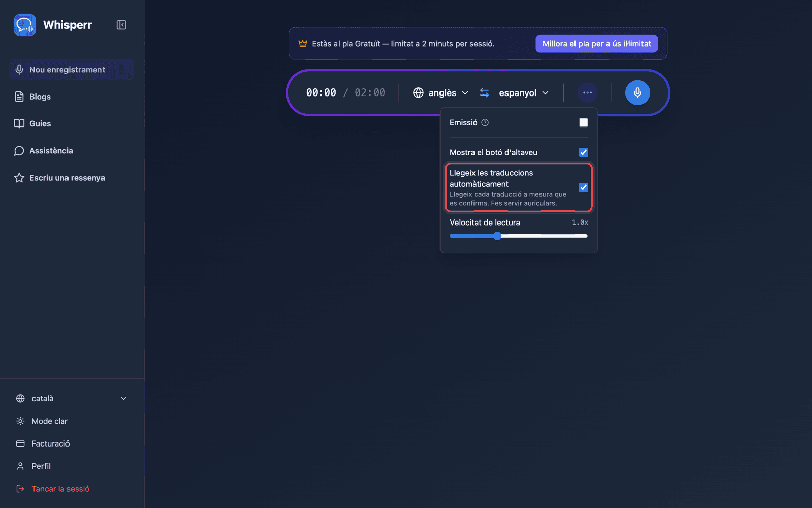Adjust the Velocitat de lectura slider
Screen dimensions: 812x508
[x=519, y=236]
